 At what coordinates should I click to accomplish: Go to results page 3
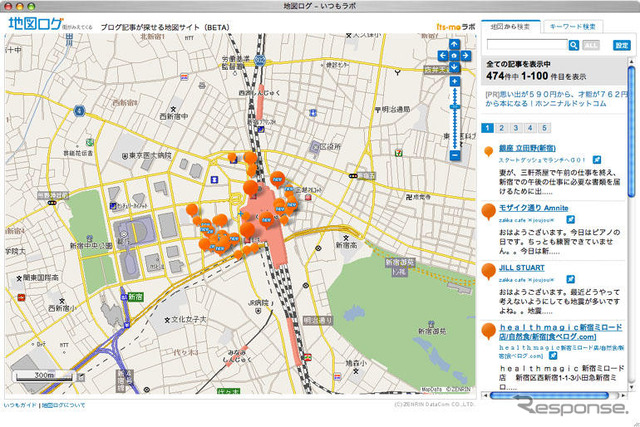pos(516,128)
